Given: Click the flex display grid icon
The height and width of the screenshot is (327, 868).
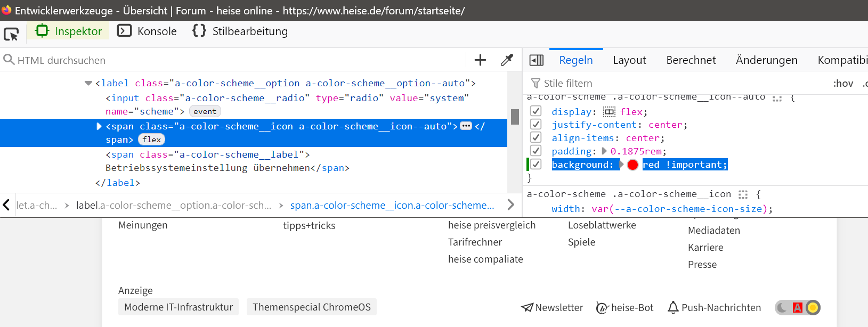Looking at the screenshot, I should (609, 112).
